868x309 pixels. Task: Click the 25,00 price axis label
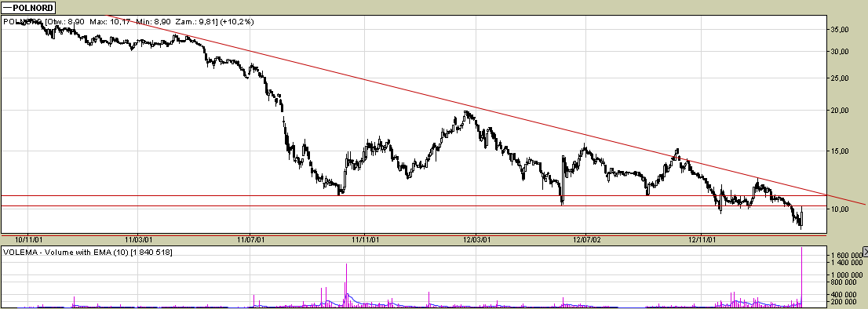click(839, 78)
